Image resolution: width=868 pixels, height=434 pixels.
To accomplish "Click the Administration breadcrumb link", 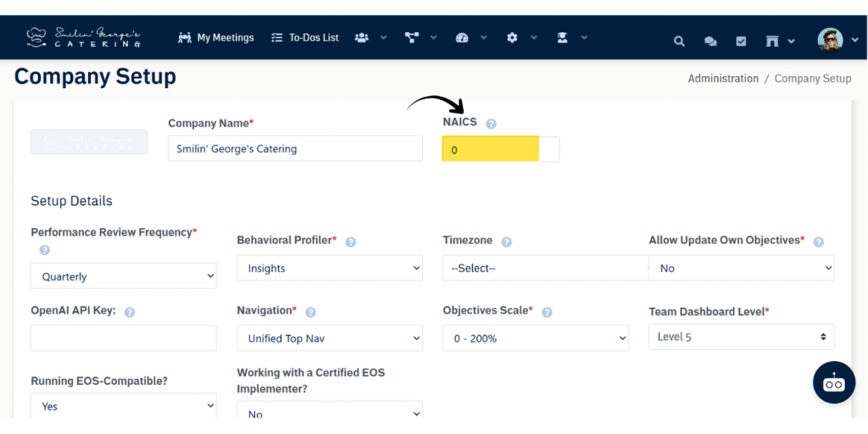I will click(723, 79).
